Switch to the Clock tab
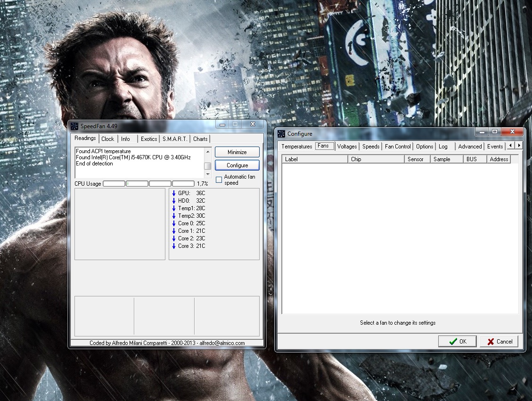This screenshot has height=401, width=532. tap(107, 139)
